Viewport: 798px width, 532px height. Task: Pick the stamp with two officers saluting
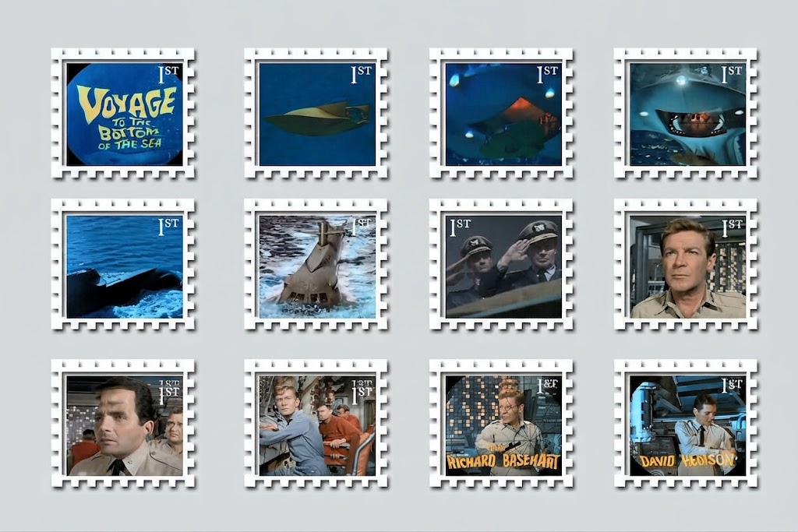(x=501, y=265)
